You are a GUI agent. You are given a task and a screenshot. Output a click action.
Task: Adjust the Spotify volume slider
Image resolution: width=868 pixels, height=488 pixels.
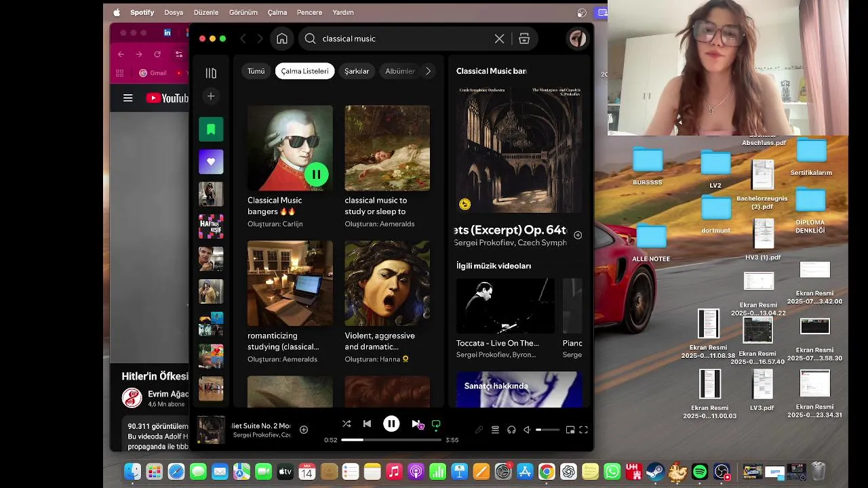tap(548, 430)
